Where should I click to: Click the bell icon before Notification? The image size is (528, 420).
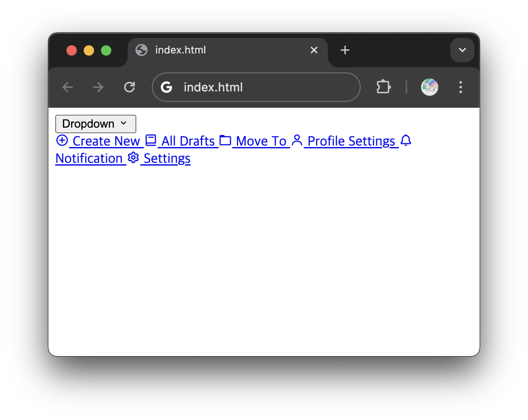coord(406,141)
